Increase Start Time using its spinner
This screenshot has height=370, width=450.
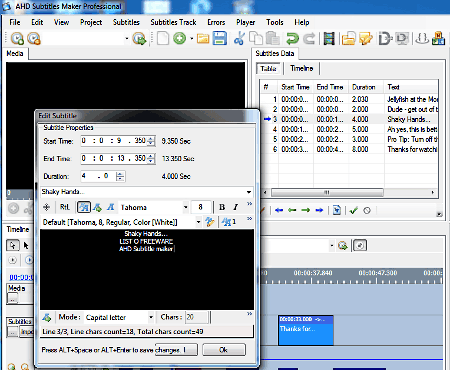tap(151, 141)
